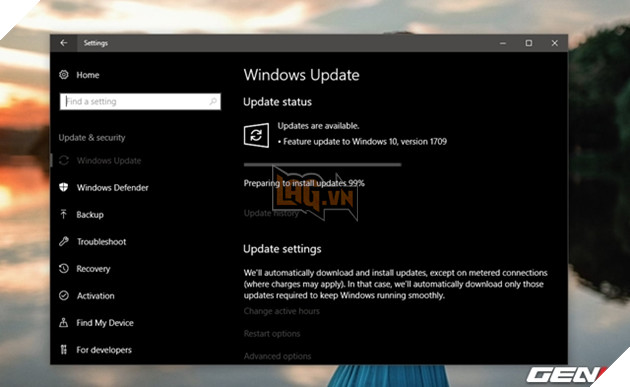This screenshot has height=387, width=630.
Task: Focus the Find a setting search field
Action: (140, 101)
